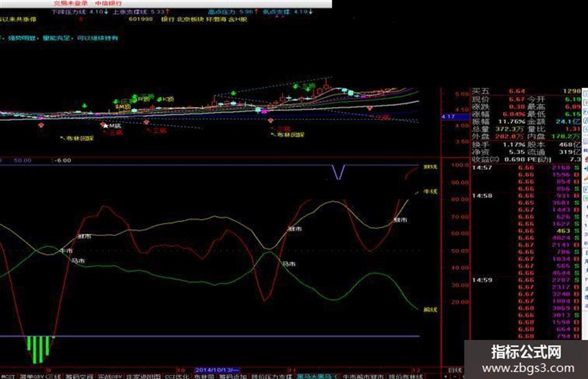Click the 中信银行 title text

108,3
